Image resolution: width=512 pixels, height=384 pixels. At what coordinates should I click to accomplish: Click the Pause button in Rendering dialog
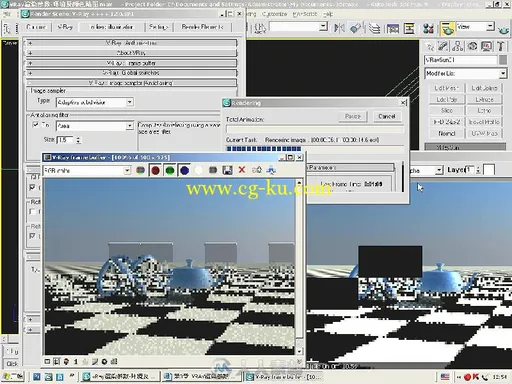coord(353,116)
